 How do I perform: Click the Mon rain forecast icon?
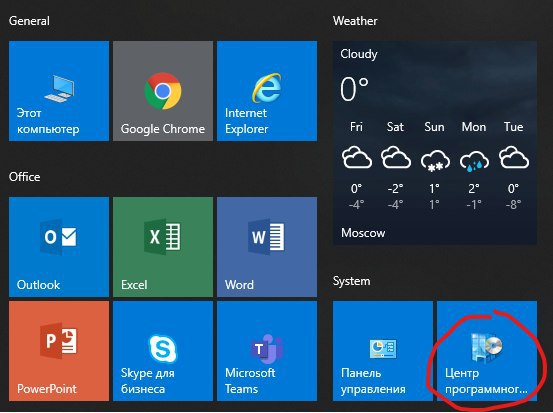click(474, 160)
